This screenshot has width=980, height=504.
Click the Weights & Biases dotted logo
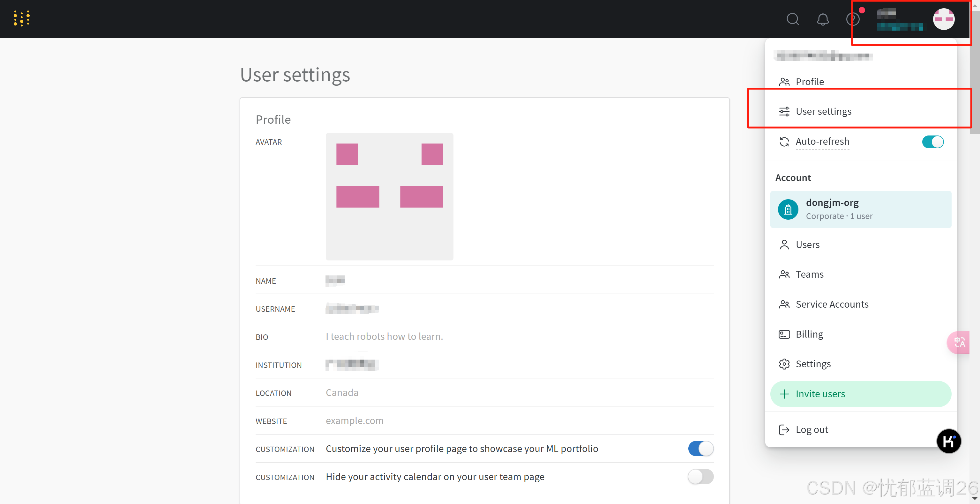point(21,18)
